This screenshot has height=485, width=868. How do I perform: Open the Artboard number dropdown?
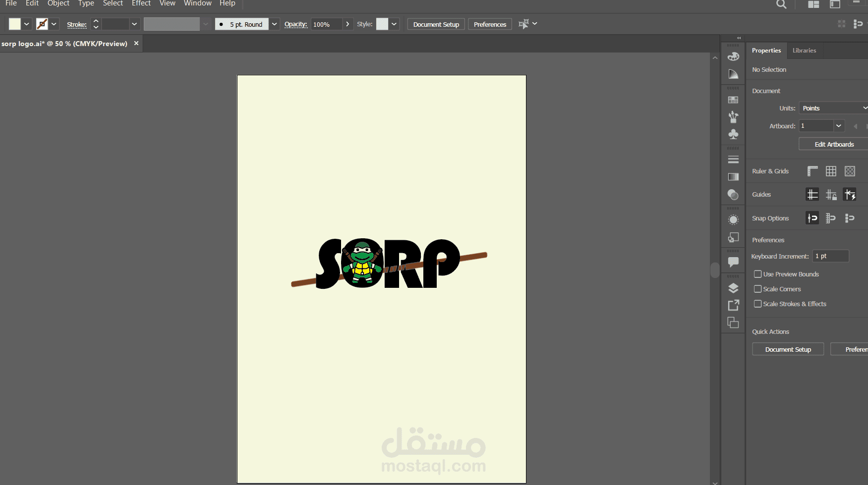click(839, 126)
